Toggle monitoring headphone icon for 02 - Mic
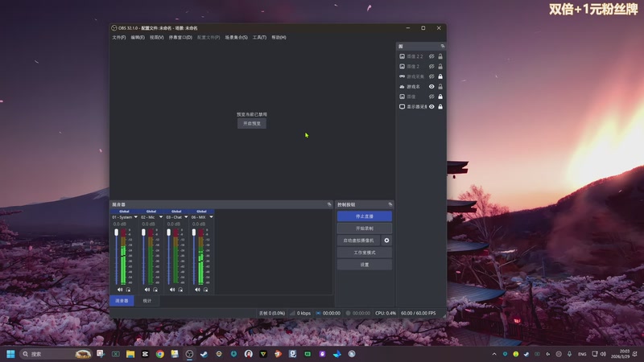This screenshot has height=362, width=644. 155,290
